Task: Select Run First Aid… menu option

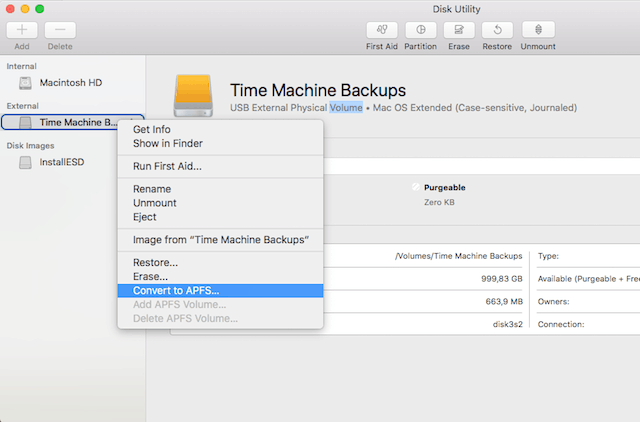Action: [x=167, y=166]
